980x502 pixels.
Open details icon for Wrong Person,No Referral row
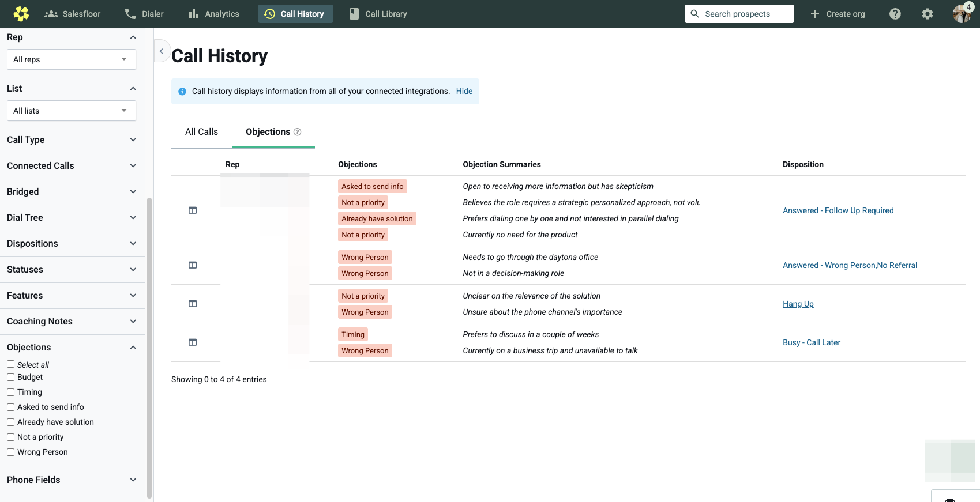coord(193,265)
